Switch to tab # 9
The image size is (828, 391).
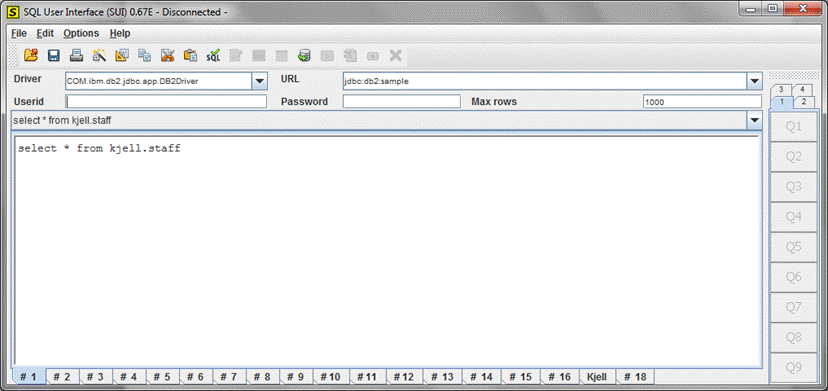[296, 377]
